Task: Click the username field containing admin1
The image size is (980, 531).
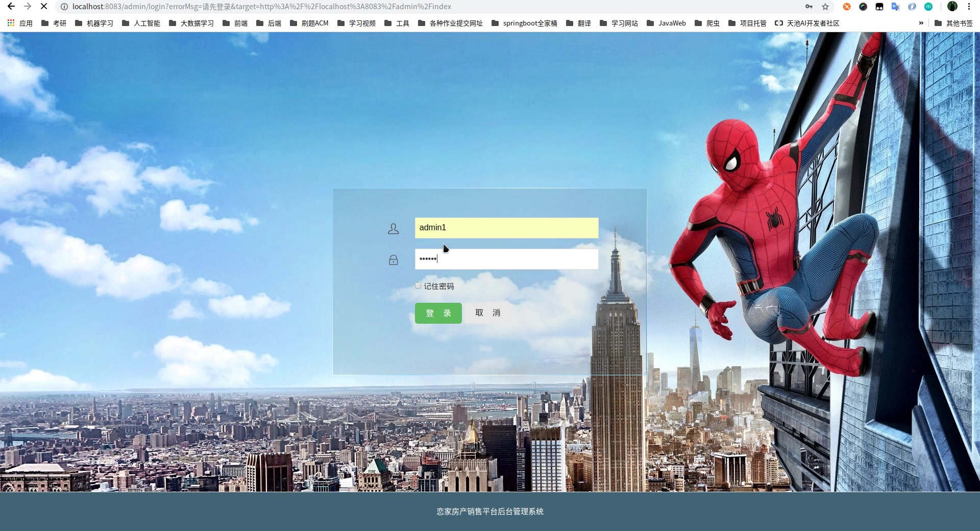Action: point(506,228)
